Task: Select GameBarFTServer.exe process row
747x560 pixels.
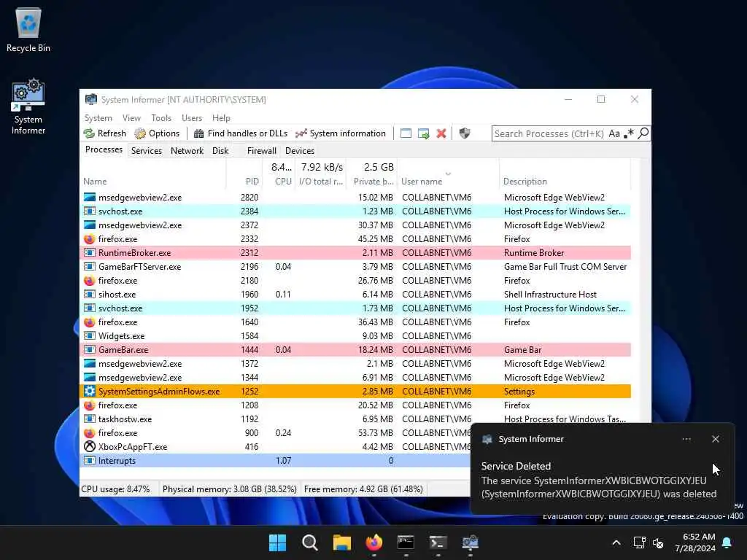Action: click(355, 267)
